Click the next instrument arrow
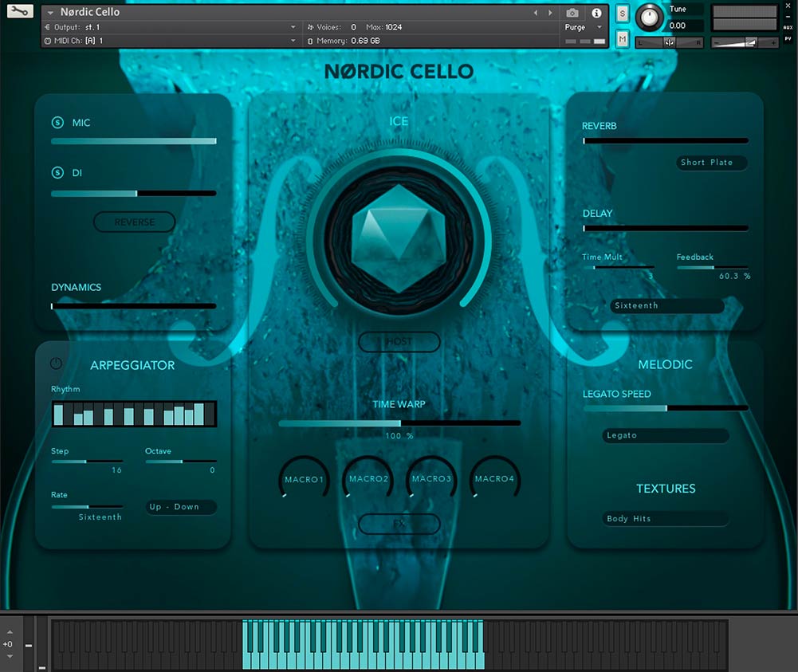This screenshot has width=798, height=672. pos(549,12)
